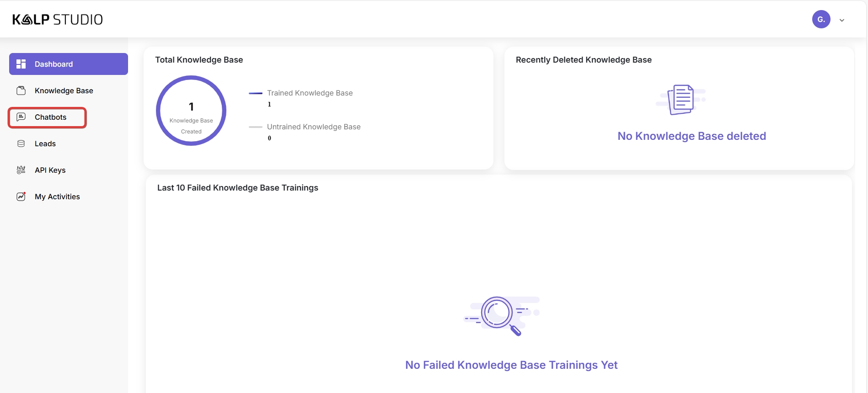Click the Leads database icon
868x393 pixels.
21,143
